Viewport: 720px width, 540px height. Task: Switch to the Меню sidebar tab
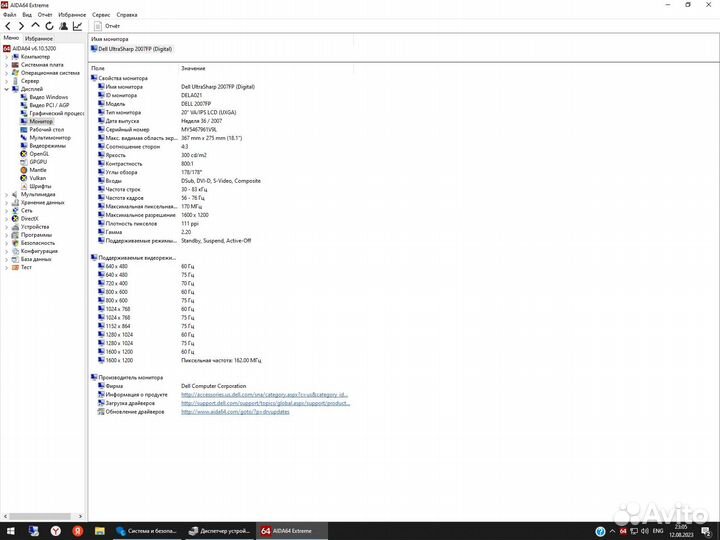11,38
